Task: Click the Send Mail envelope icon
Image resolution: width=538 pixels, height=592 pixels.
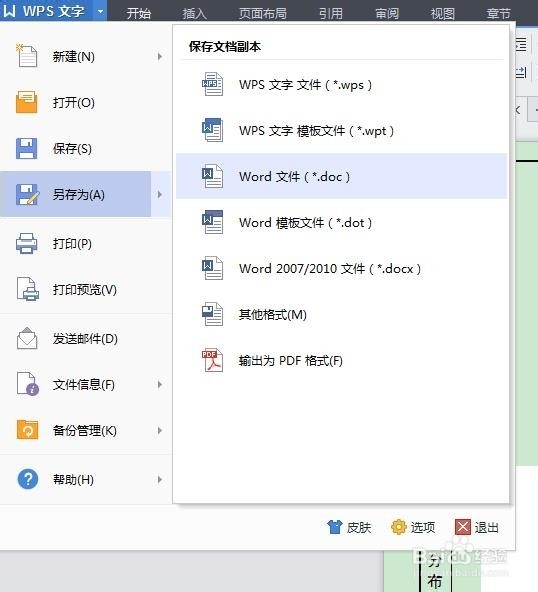Action: (27, 338)
